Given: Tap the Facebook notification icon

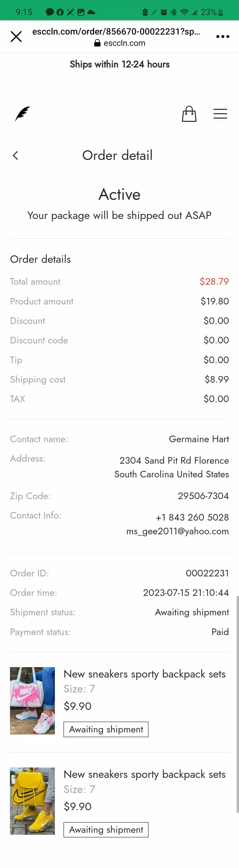Looking at the screenshot, I should tap(60, 12).
